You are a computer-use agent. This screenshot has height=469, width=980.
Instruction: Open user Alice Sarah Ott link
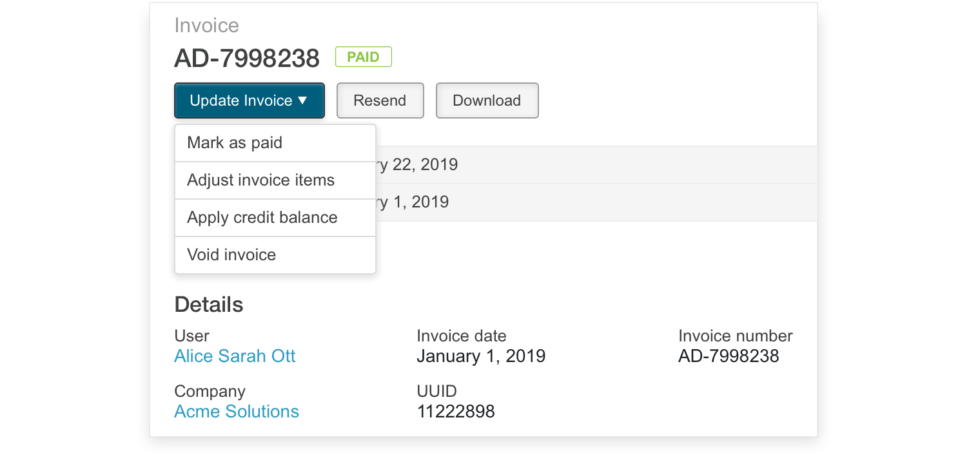pos(235,356)
